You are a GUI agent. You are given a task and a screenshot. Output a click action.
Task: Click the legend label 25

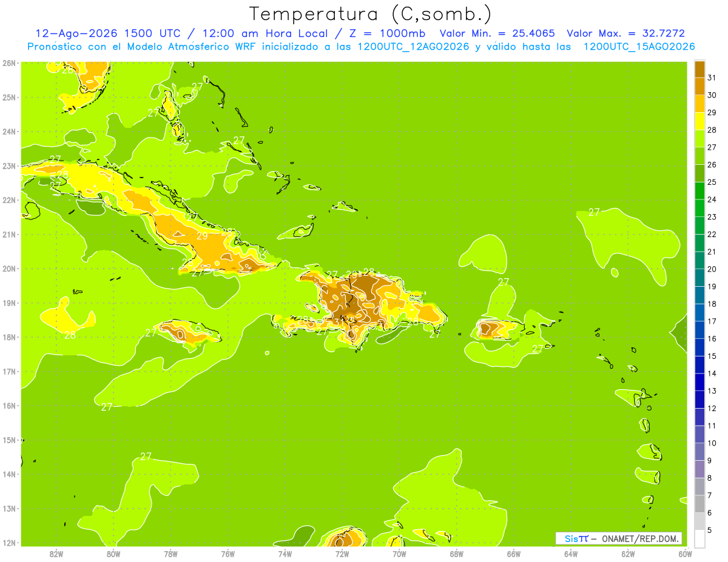tap(712, 182)
